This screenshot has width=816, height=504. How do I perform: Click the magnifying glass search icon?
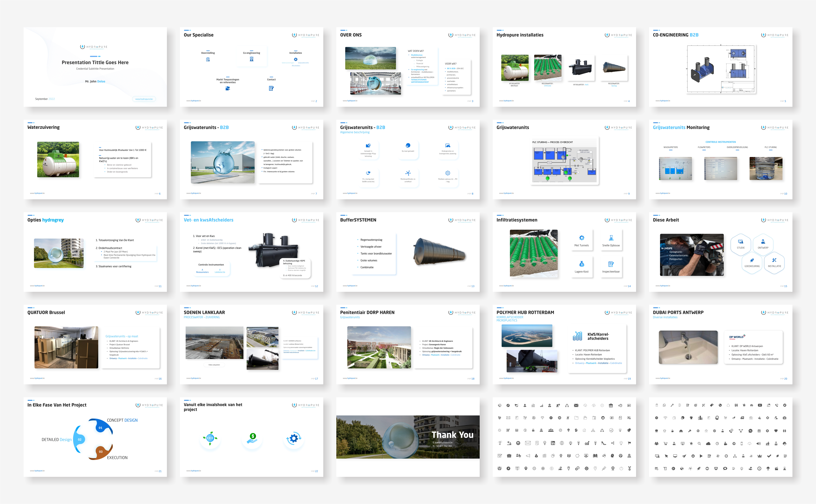click(x=699, y=444)
